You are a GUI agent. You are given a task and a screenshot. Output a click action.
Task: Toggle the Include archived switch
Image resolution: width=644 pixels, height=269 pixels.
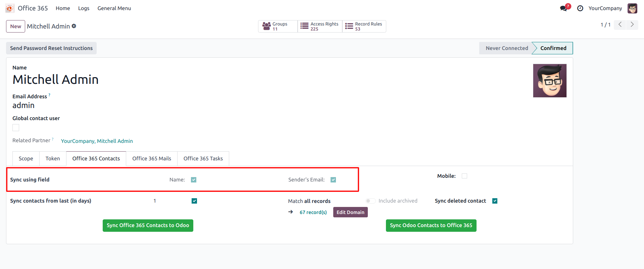tap(370, 201)
